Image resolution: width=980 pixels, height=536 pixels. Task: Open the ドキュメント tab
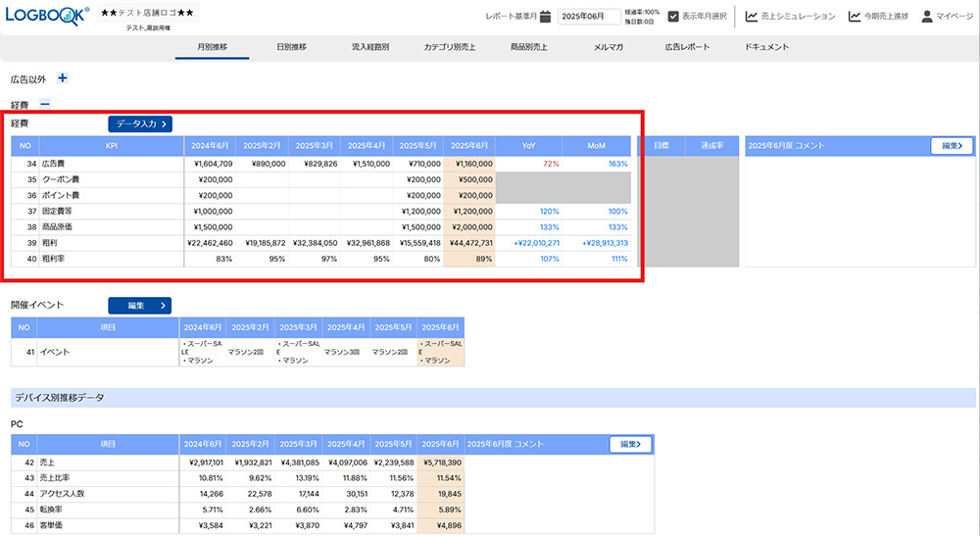pyautogui.click(x=766, y=47)
